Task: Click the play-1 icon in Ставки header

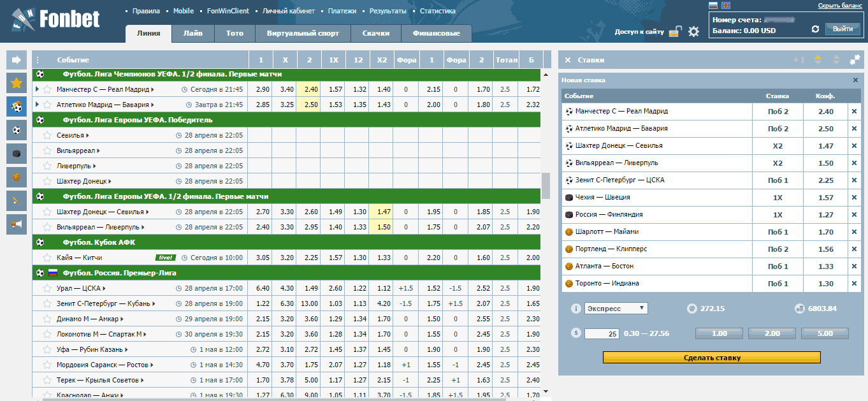Action: (x=799, y=60)
